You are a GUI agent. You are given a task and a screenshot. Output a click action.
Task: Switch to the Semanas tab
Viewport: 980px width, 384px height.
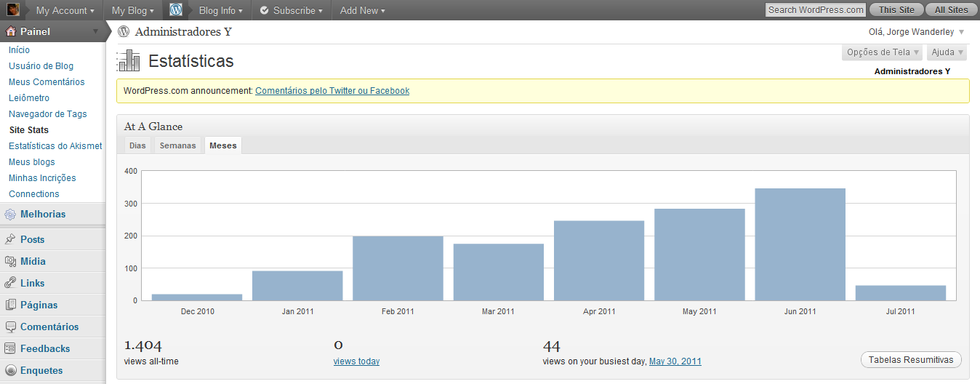[x=177, y=145]
